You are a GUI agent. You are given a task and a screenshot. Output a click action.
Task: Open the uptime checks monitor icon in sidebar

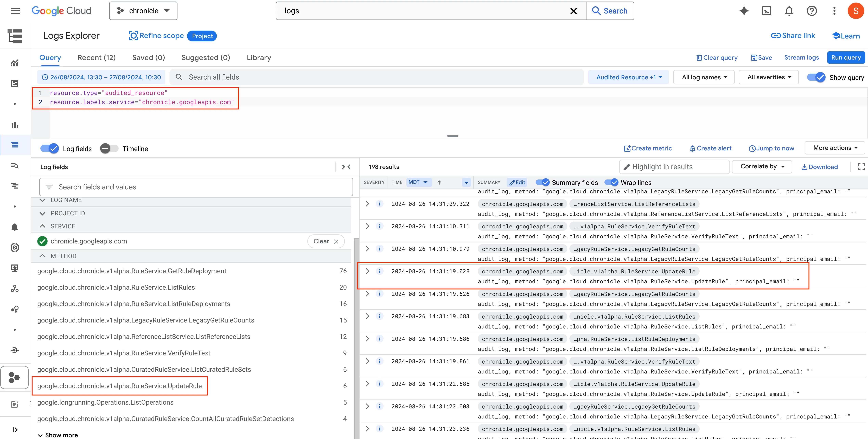click(15, 268)
